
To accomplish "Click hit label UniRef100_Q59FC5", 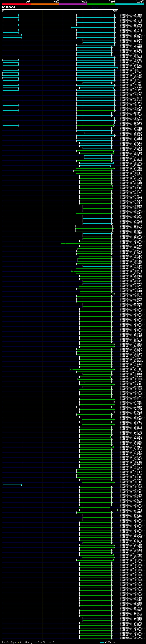I will click(x=131, y=334).
